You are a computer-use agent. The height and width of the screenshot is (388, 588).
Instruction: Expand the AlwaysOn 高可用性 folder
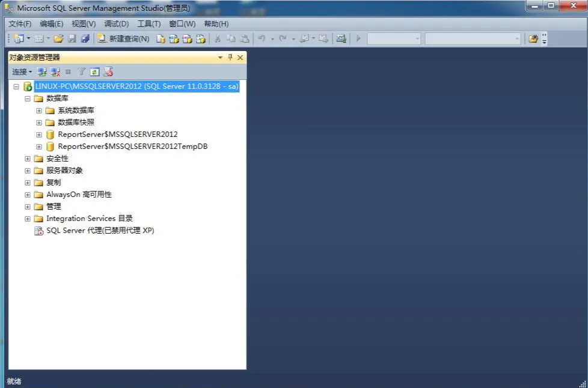(28, 195)
